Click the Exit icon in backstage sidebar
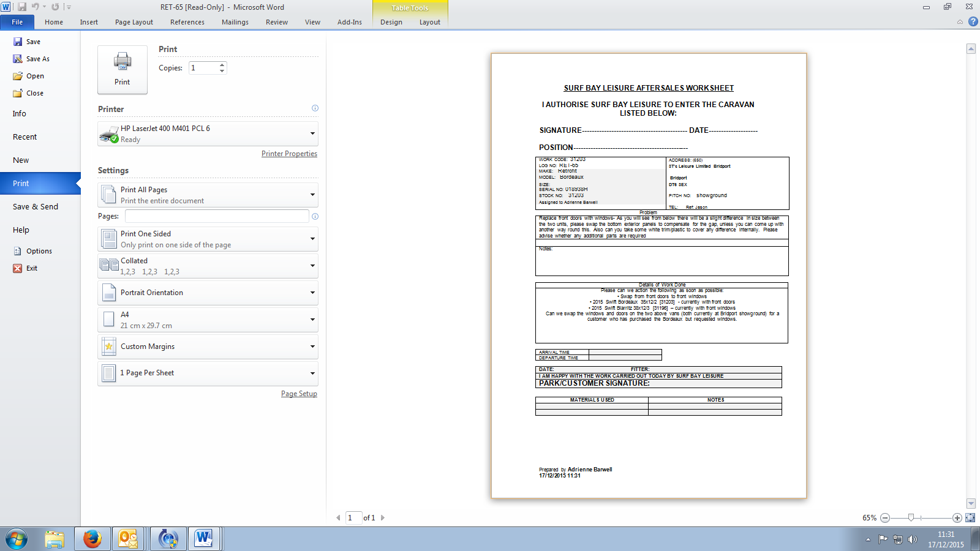 (18, 268)
